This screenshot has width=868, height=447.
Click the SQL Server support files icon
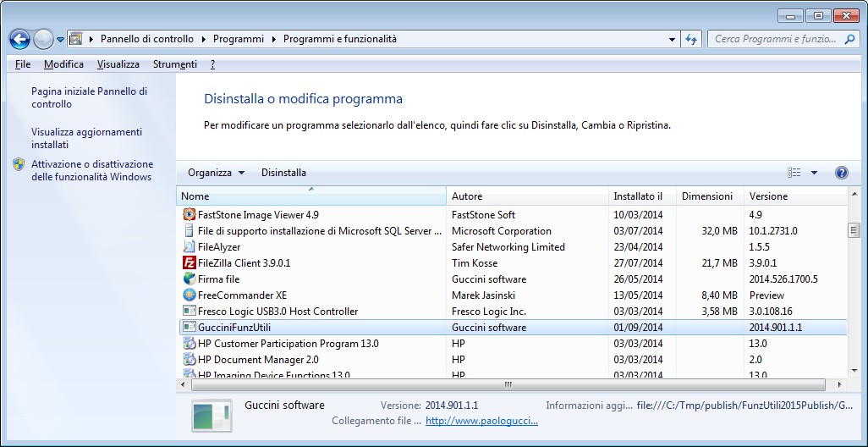pos(190,230)
